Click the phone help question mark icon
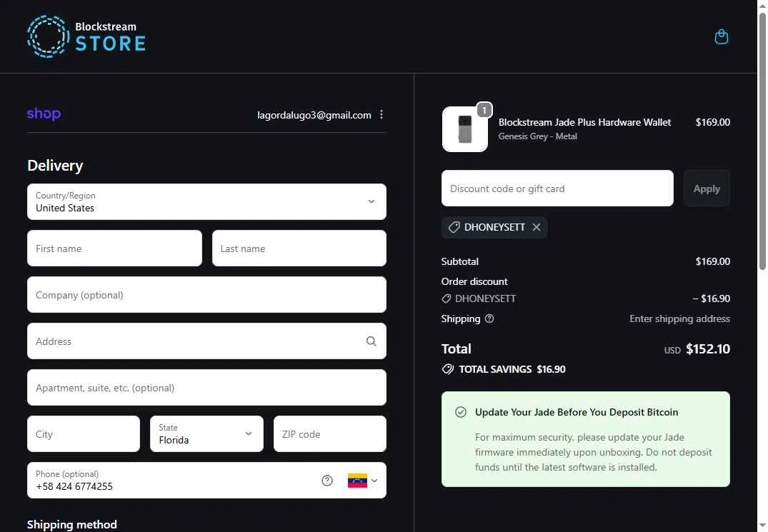This screenshot has height=532, width=768. [x=327, y=481]
